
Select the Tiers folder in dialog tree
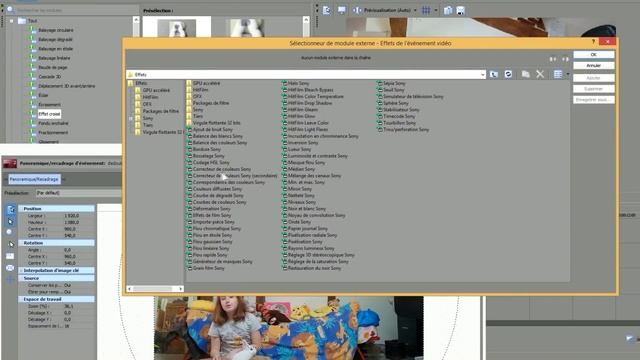148,125
